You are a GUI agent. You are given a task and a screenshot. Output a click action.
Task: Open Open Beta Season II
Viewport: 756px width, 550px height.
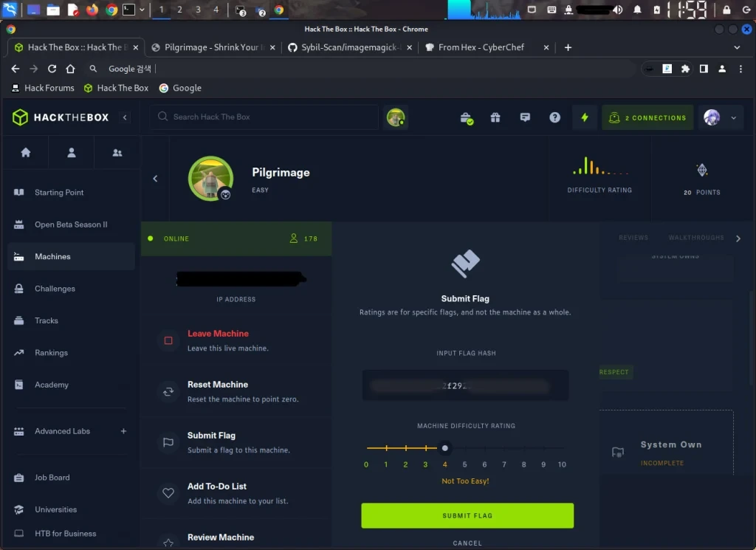click(71, 224)
